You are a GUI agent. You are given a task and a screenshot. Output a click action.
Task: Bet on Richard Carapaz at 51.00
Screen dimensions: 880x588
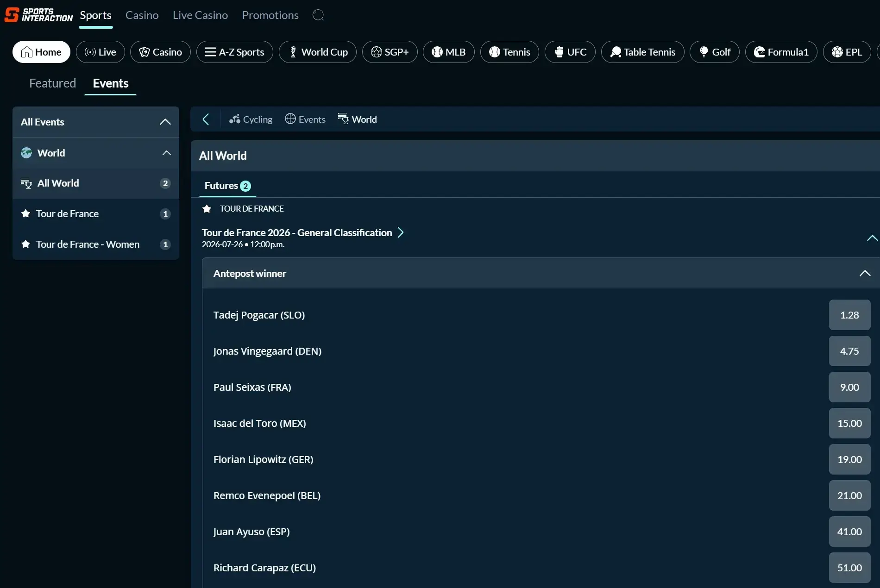pos(849,568)
